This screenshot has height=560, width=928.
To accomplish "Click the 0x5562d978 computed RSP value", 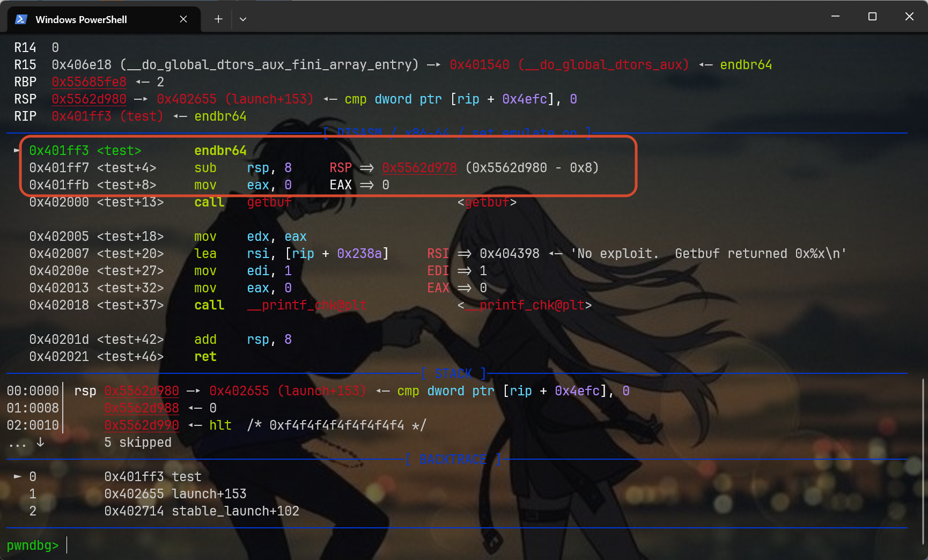I will click(x=419, y=168).
